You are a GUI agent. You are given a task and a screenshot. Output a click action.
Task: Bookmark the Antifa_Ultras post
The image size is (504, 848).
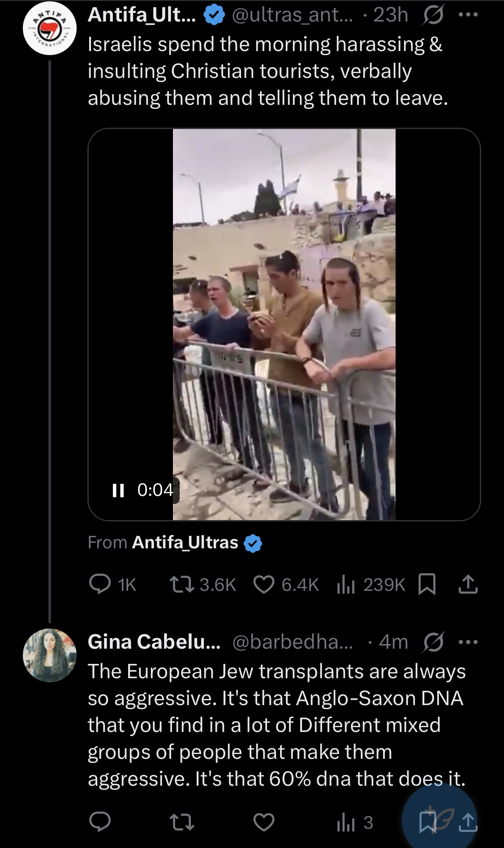click(426, 584)
